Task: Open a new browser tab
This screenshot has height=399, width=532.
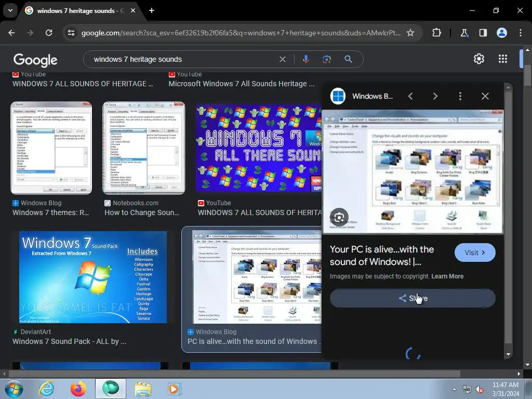Action: point(152,10)
